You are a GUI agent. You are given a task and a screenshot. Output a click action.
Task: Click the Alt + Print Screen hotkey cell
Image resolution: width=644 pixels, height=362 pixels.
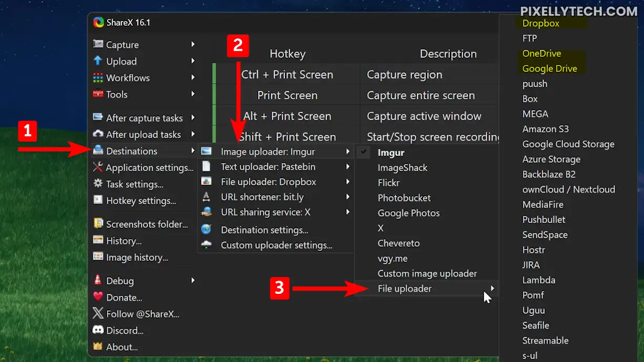click(x=287, y=116)
